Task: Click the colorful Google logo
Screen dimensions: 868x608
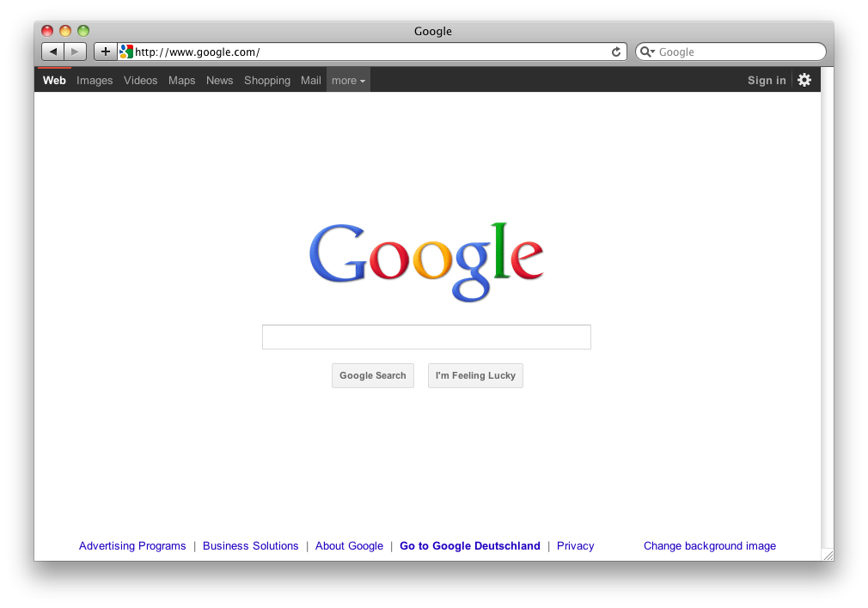Action: coord(426,261)
